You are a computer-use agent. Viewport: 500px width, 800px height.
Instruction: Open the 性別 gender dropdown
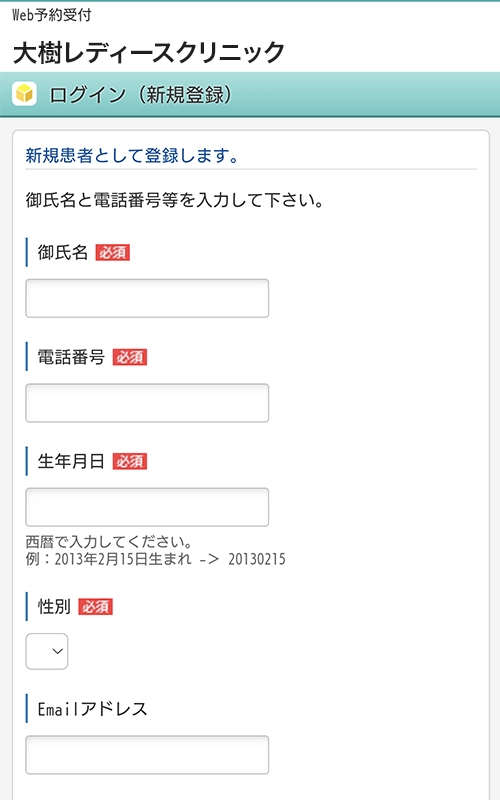(46, 652)
